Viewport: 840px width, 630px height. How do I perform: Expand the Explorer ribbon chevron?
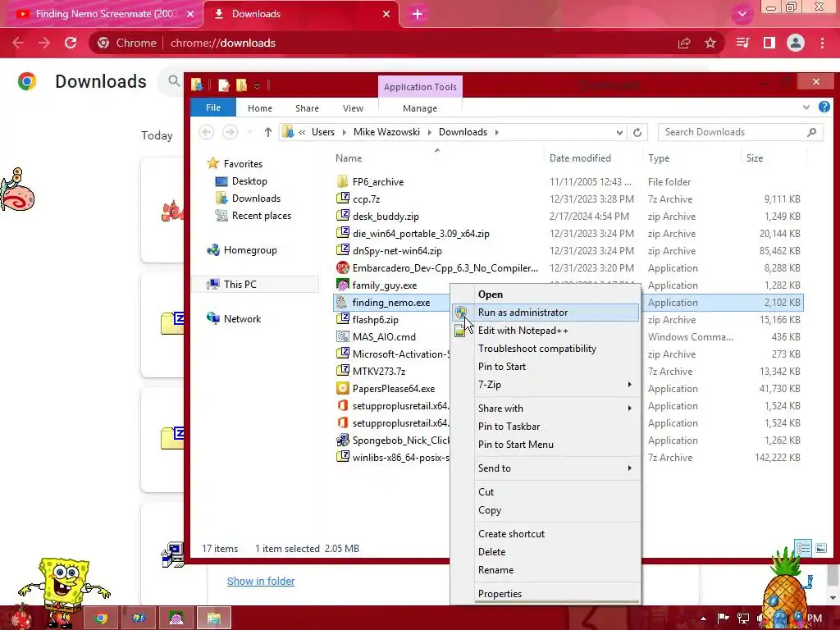tap(806, 107)
